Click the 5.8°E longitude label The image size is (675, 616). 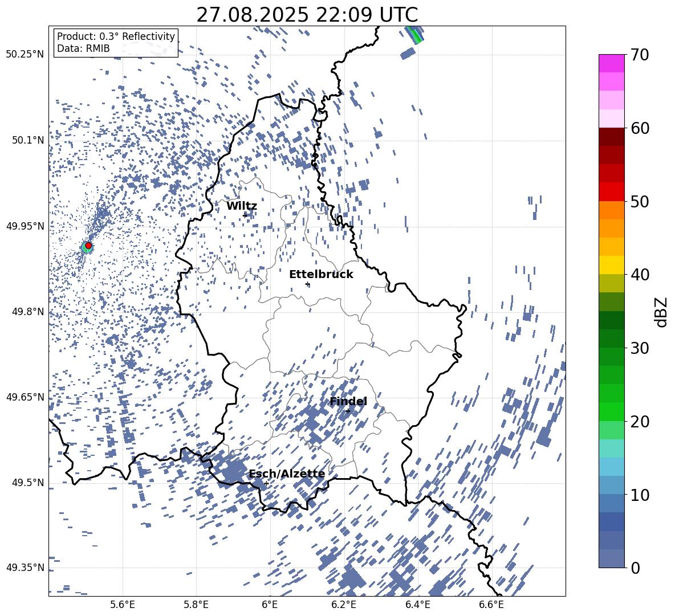coord(196,605)
